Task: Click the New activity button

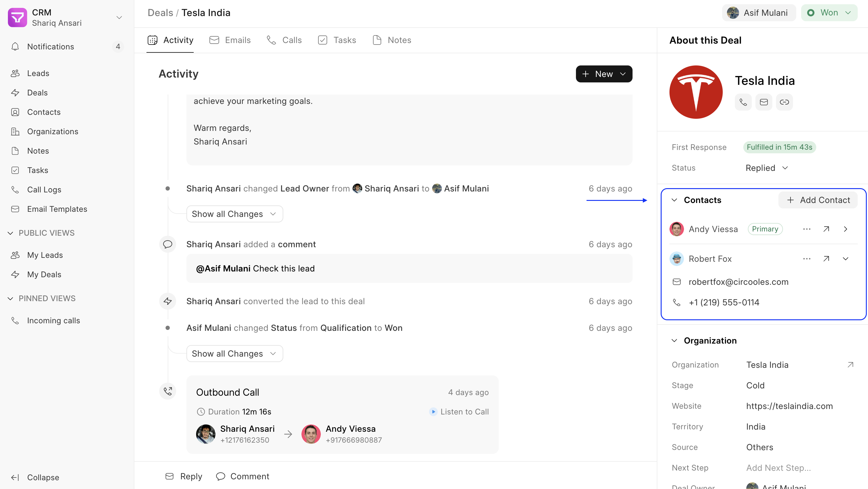Action: [x=603, y=74]
